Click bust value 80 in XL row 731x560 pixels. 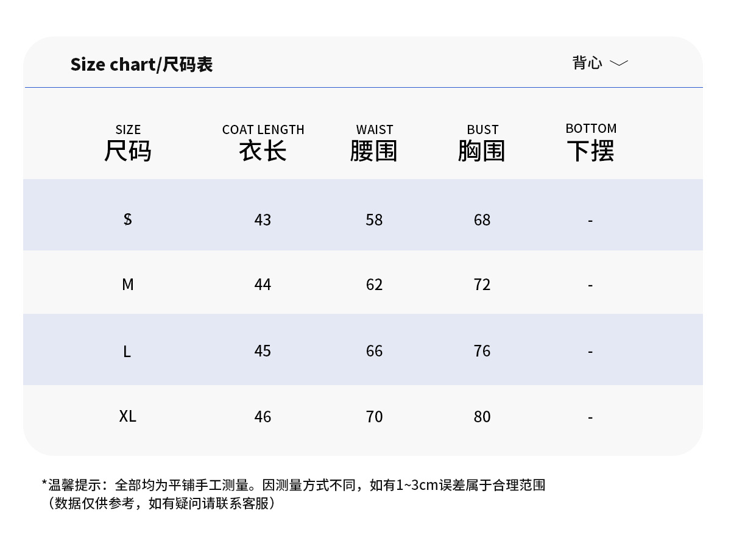(482, 417)
